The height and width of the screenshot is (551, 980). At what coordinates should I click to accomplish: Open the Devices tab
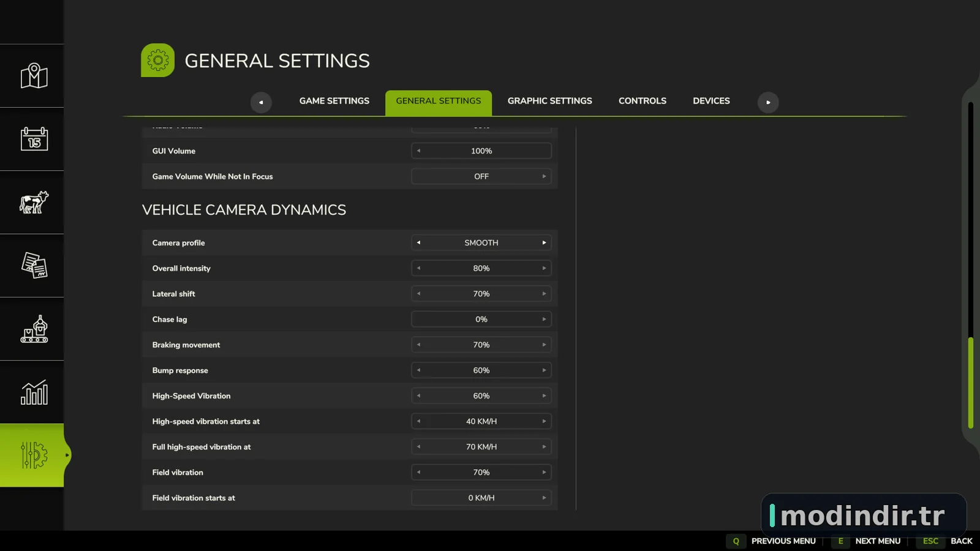pyautogui.click(x=711, y=101)
